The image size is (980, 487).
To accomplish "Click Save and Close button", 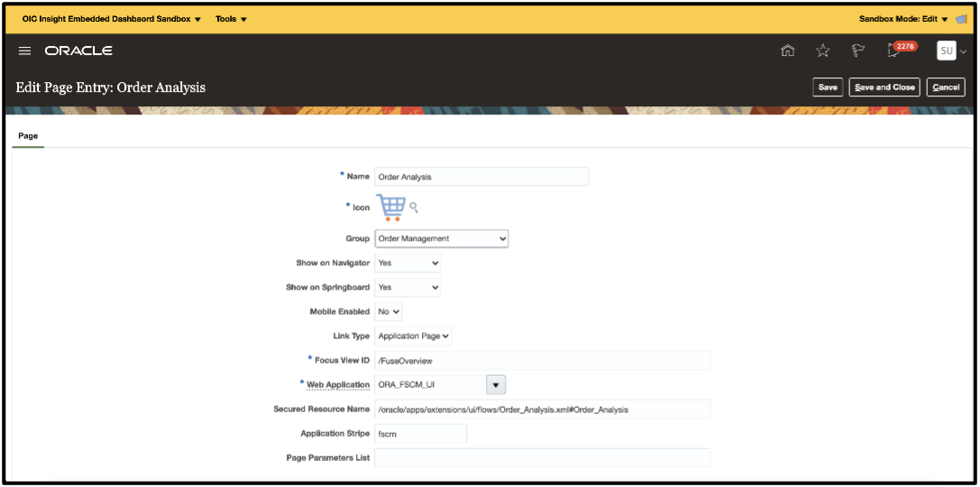I will tap(884, 87).
